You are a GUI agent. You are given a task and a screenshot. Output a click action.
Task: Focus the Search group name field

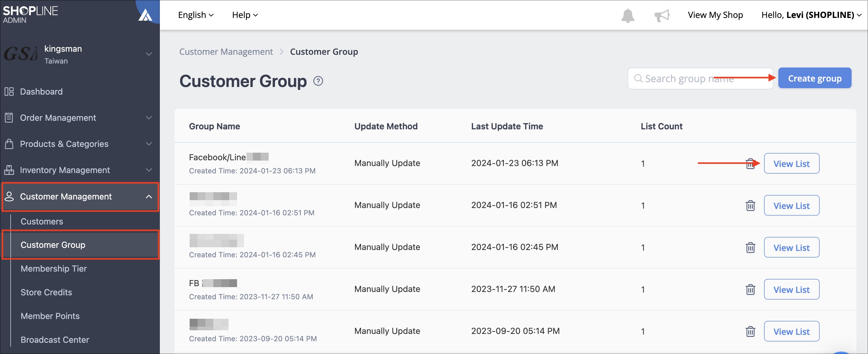700,78
